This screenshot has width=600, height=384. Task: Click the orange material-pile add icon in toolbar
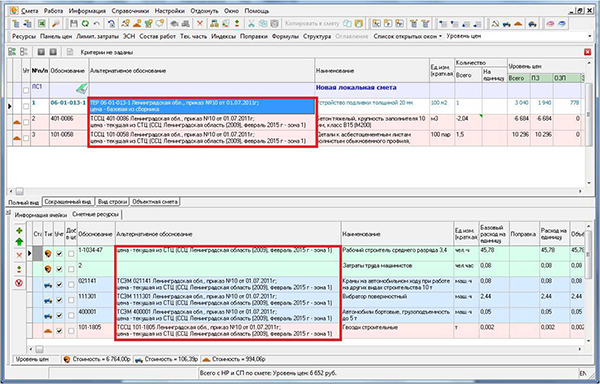point(137,24)
